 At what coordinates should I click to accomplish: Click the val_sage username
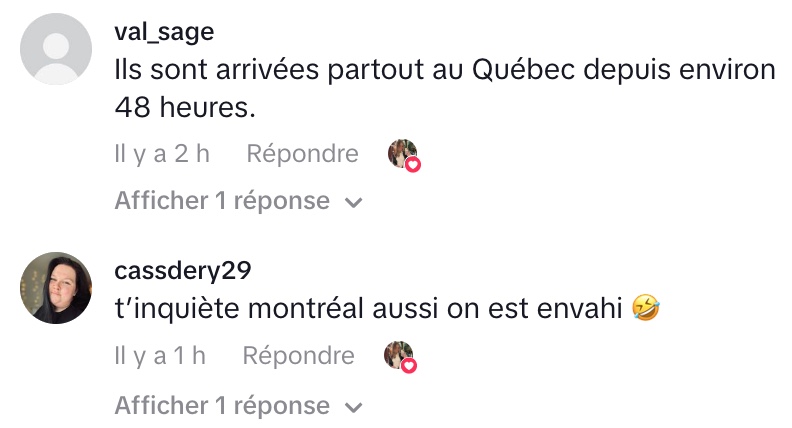(x=164, y=33)
